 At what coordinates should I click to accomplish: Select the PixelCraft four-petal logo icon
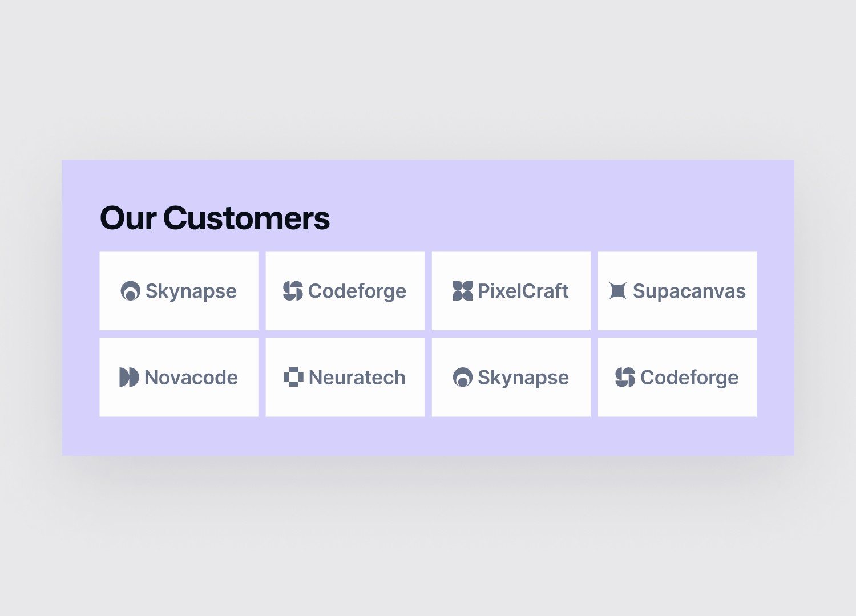(x=462, y=291)
